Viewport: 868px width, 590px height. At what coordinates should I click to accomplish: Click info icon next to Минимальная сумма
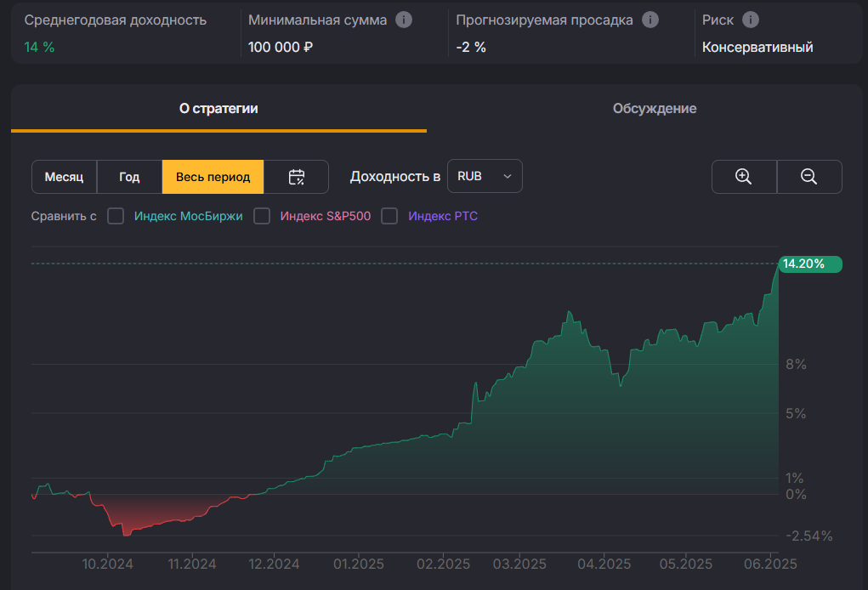tap(404, 20)
